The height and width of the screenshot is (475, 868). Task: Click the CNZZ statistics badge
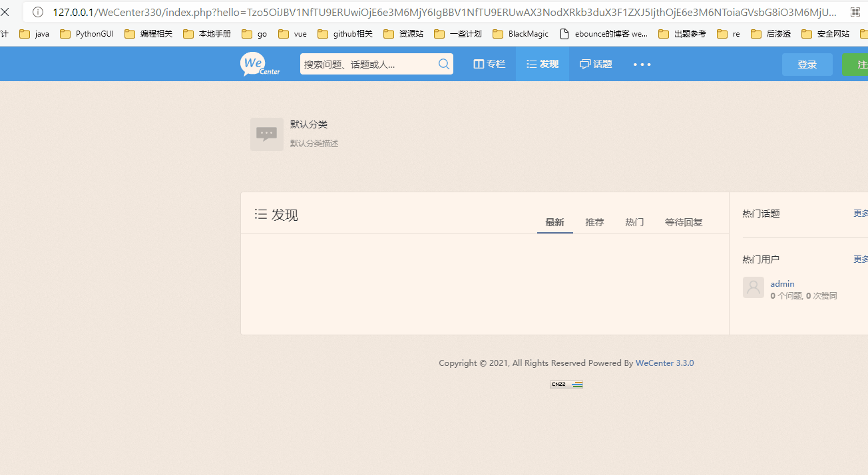[566, 385]
